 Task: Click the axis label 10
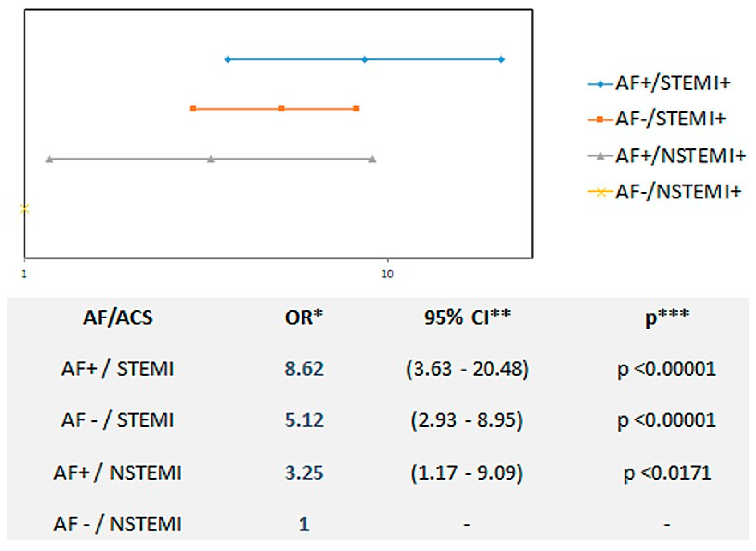pos(387,274)
